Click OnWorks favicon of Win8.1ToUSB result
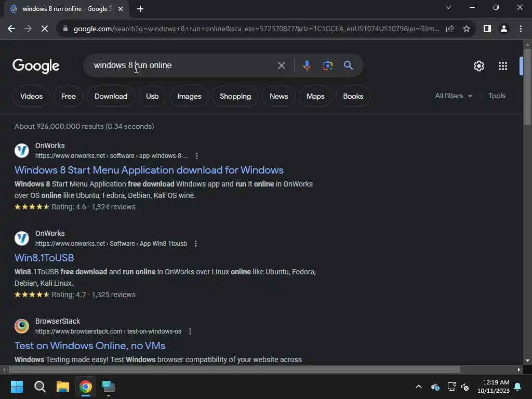 click(x=22, y=238)
